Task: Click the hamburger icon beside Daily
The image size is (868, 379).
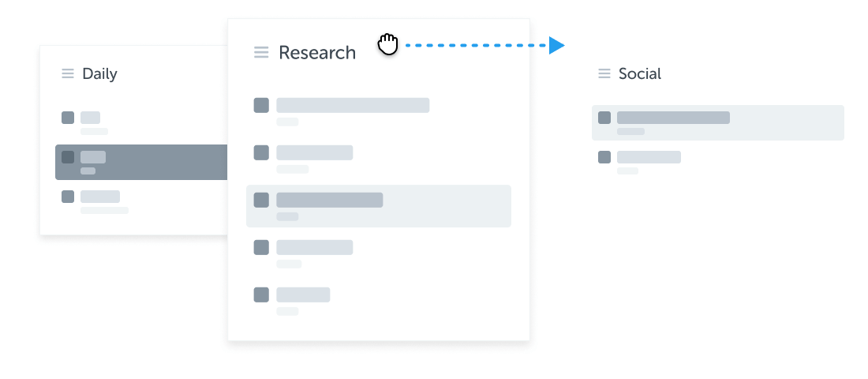Action: (68, 74)
